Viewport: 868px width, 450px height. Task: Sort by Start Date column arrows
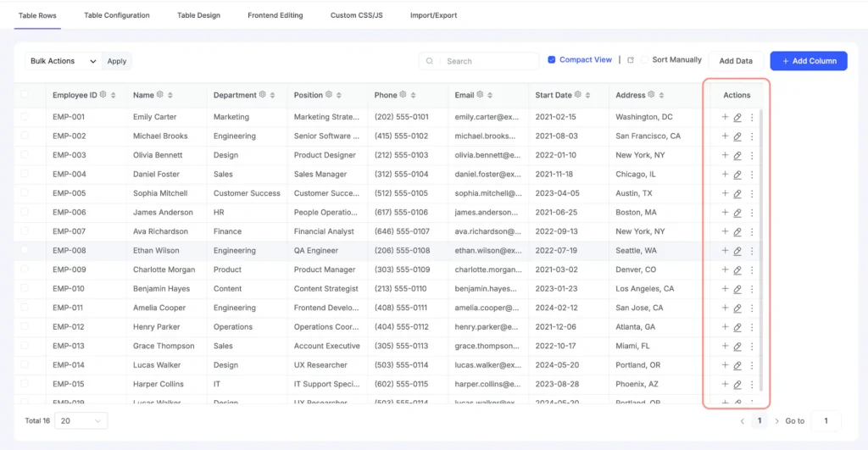click(x=587, y=95)
